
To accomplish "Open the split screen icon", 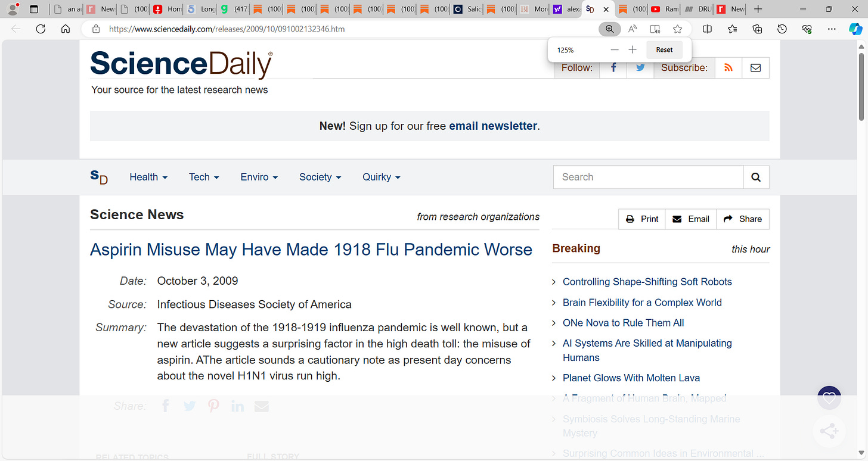I will tap(707, 29).
